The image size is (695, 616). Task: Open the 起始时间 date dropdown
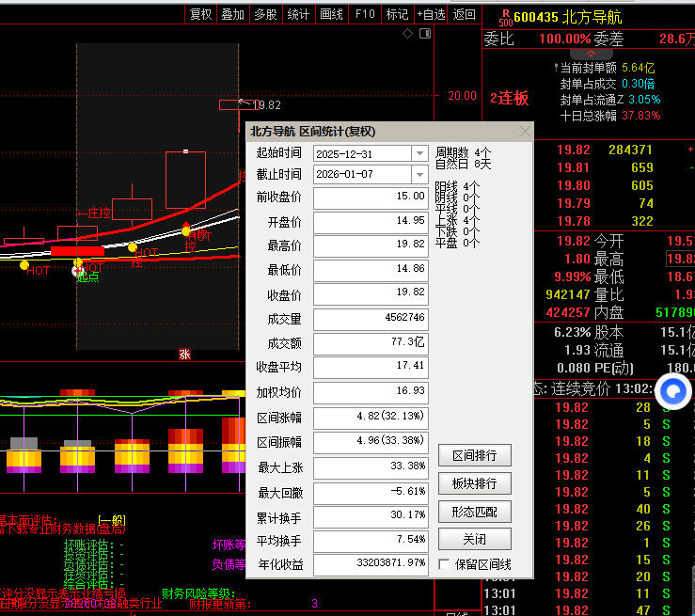coord(419,153)
